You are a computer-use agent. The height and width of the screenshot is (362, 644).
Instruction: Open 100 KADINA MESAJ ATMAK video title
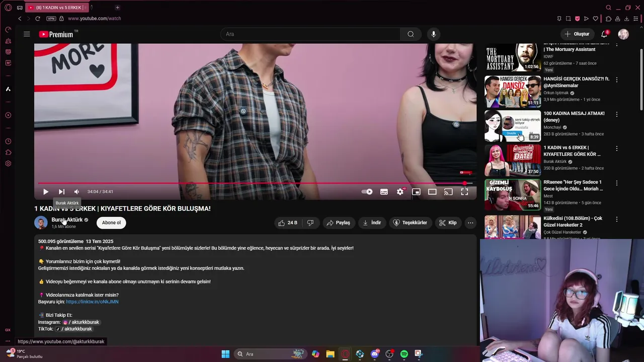pyautogui.click(x=574, y=117)
